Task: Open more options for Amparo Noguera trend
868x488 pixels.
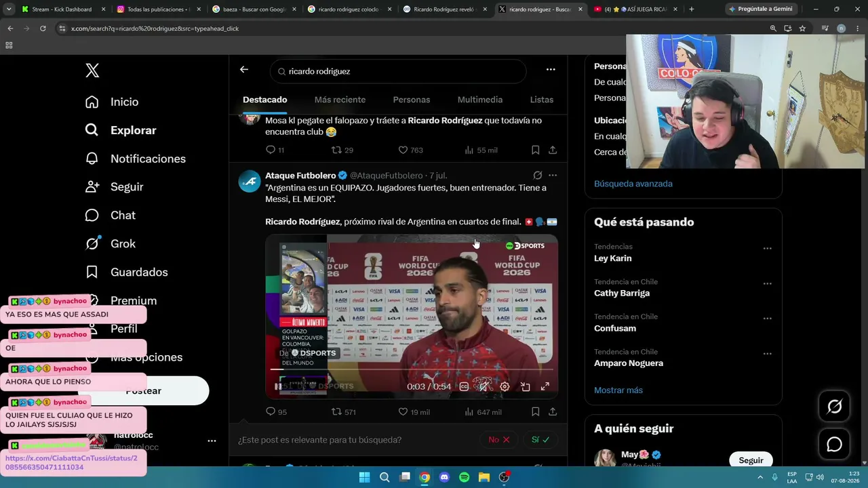Action: (x=767, y=354)
